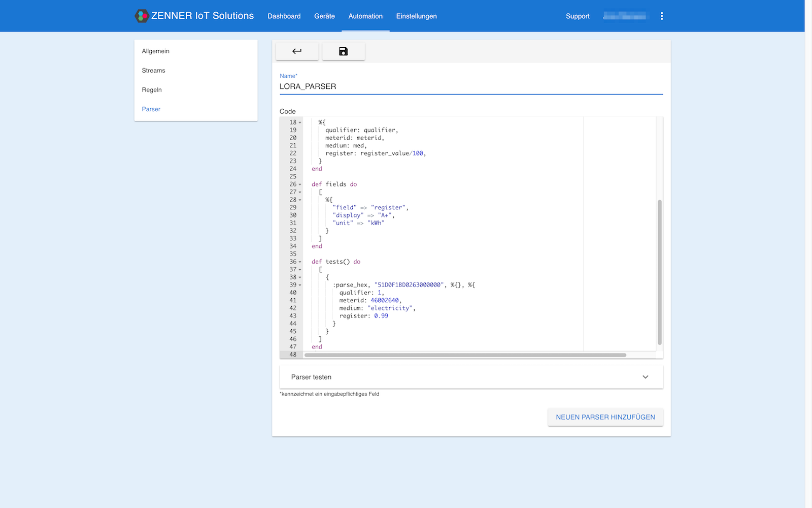The image size is (812, 508).
Task: Collapse the code fold at line 38
Action: 300,277
